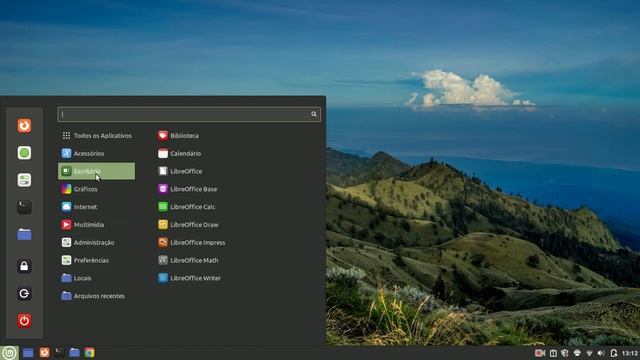Select the Escritório category
Screen dimensions: 640x360
(x=96, y=171)
